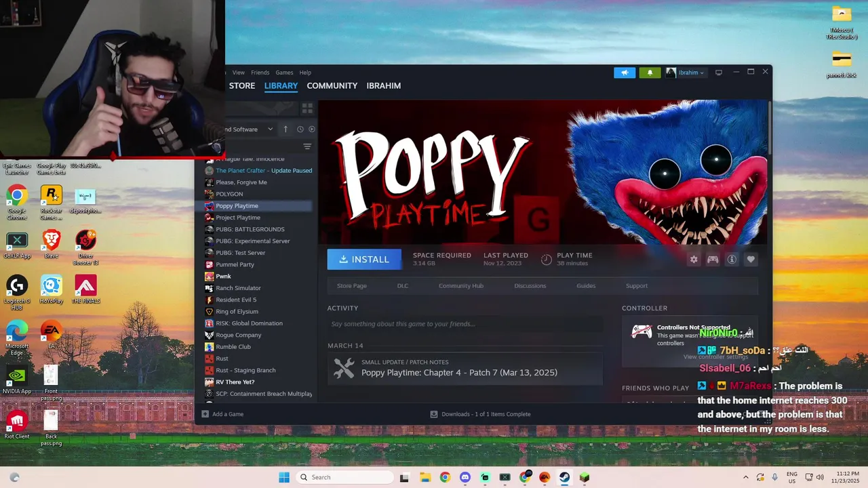Image resolution: width=868 pixels, height=488 pixels.
Task: Open Poppy Playtime manage gear icon
Action: (694, 260)
